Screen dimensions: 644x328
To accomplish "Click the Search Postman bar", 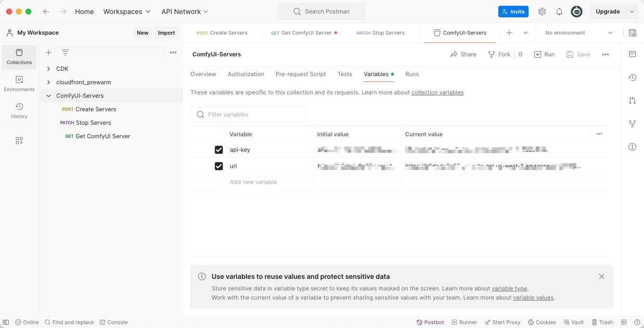I will [x=322, y=12].
